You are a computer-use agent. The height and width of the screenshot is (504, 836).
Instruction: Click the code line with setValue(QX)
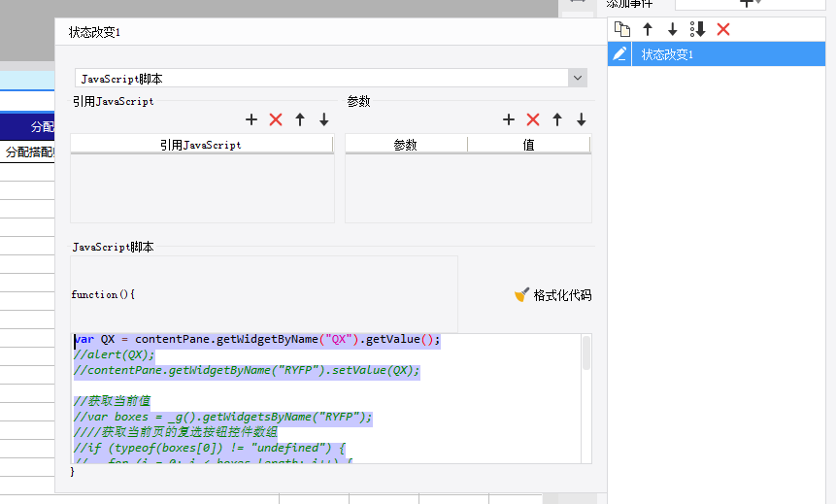click(247, 370)
